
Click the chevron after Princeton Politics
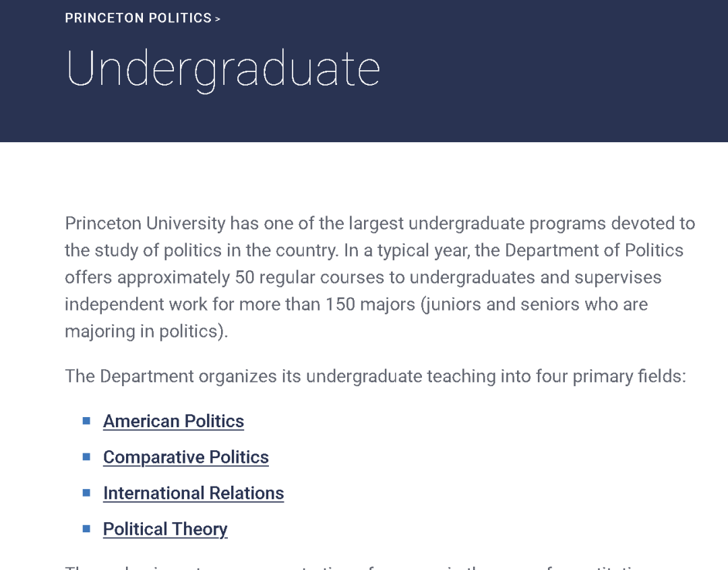(218, 20)
